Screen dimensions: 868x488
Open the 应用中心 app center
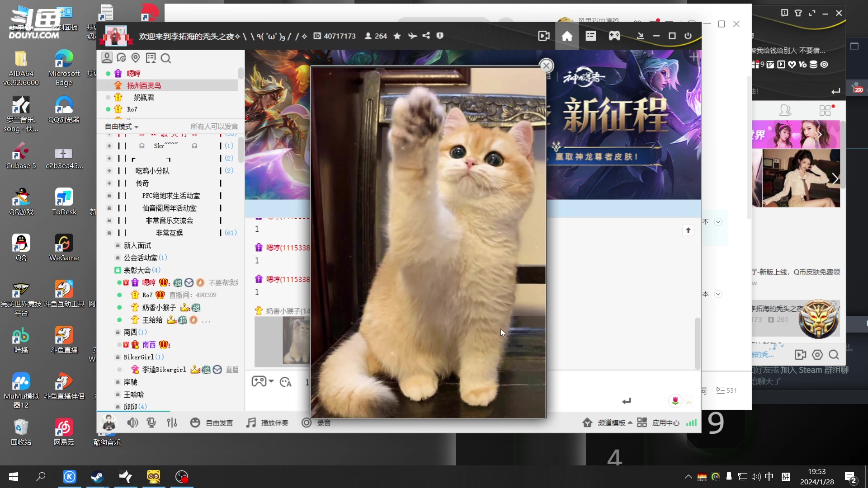665,422
